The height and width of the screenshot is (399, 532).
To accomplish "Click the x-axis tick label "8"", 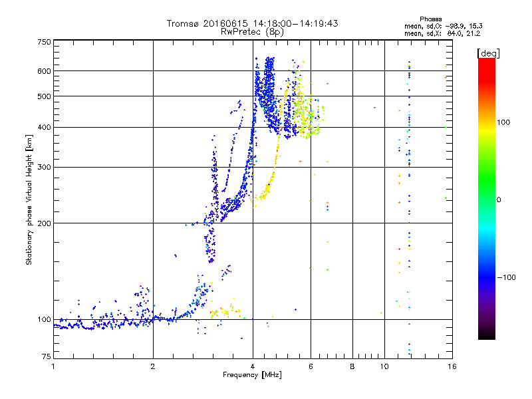I will point(352,366).
